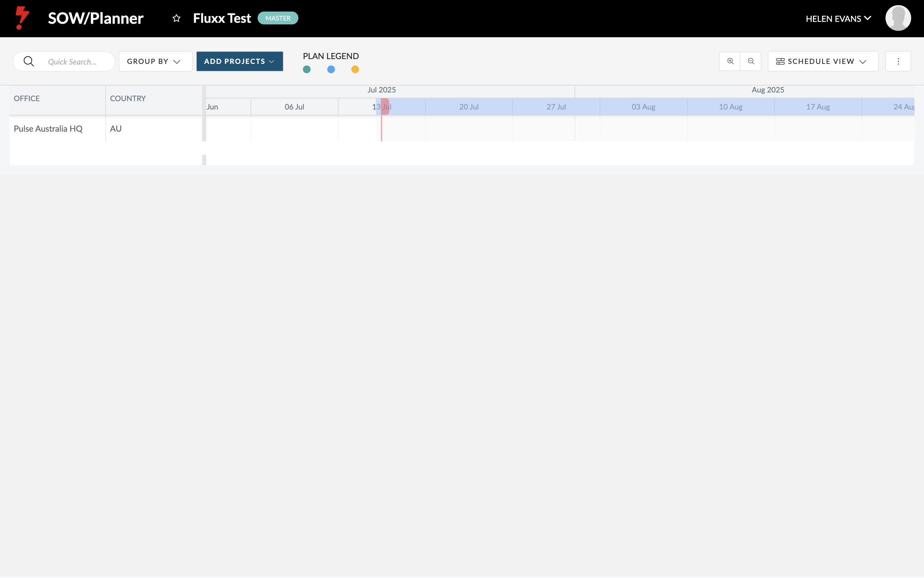Click the 27 Jul week header
The height and width of the screenshot is (578, 924).
pyautogui.click(x=556, y=107)
